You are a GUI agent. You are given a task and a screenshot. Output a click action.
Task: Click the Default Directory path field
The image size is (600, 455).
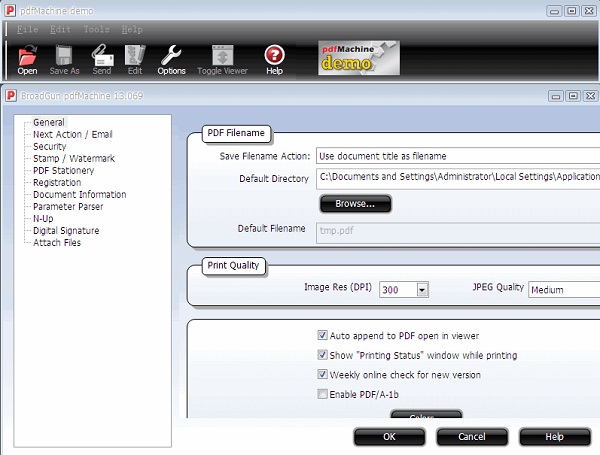[457, 179]
